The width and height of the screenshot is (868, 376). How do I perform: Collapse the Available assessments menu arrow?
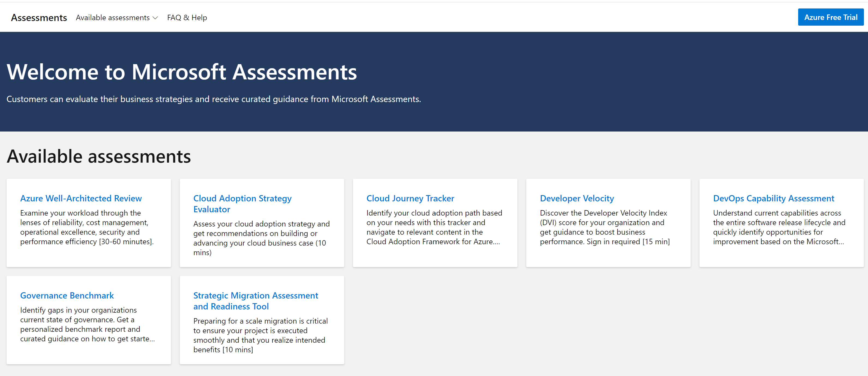[x=155, y=18]
